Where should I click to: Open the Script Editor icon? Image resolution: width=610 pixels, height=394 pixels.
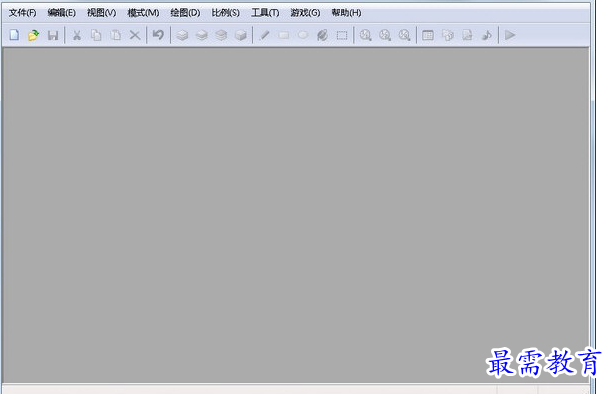(x=467, y=35)
